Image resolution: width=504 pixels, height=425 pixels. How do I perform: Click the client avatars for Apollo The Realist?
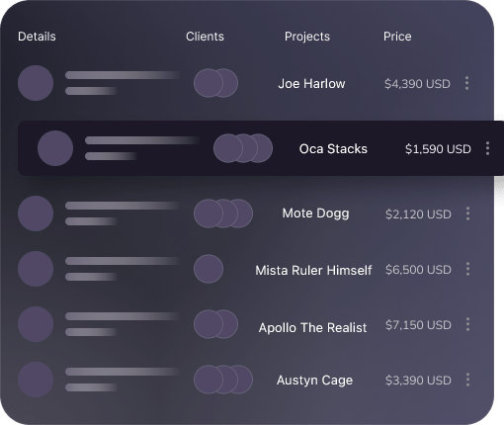click(215, 324)
